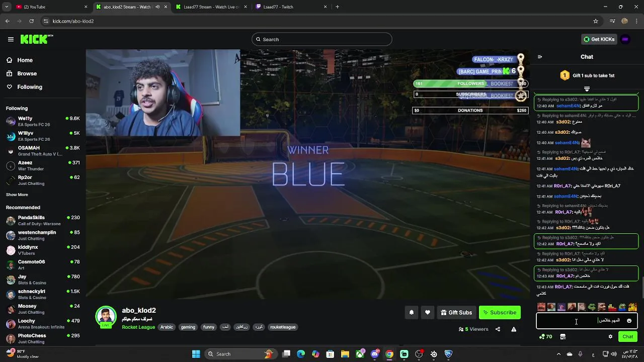
Task: Open Discord from the taskbar
Action: point(374,354)
